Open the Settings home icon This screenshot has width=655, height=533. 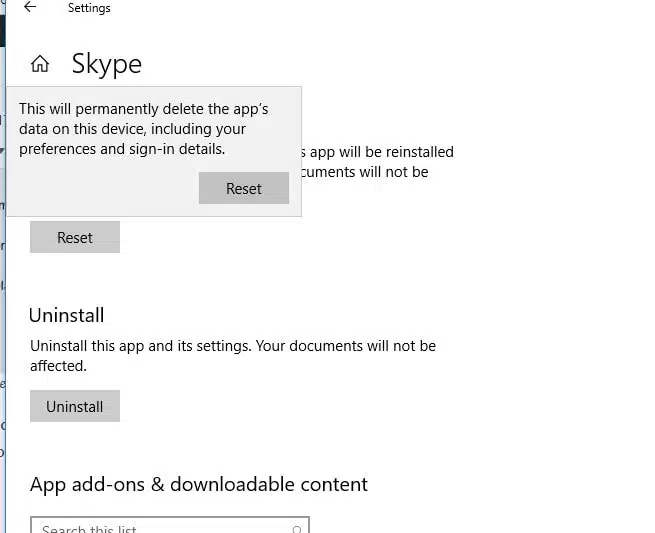[x=40, y=64]
